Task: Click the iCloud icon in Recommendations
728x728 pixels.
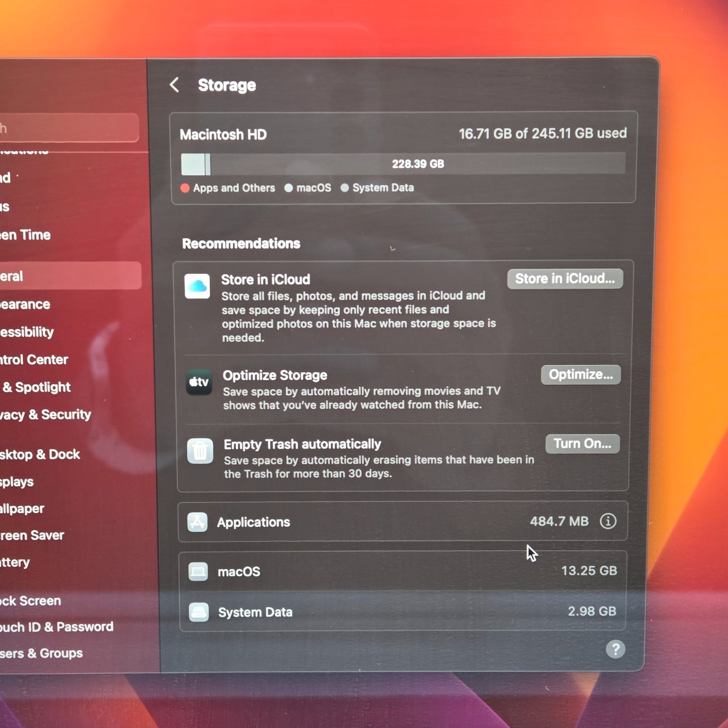Action: (x=197, y=287)
